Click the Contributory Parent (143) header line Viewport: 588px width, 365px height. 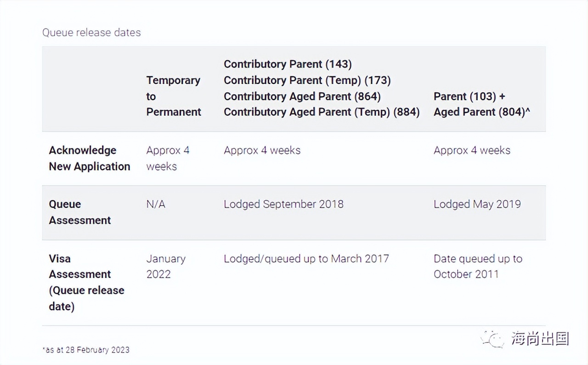(x=288, y=64)
